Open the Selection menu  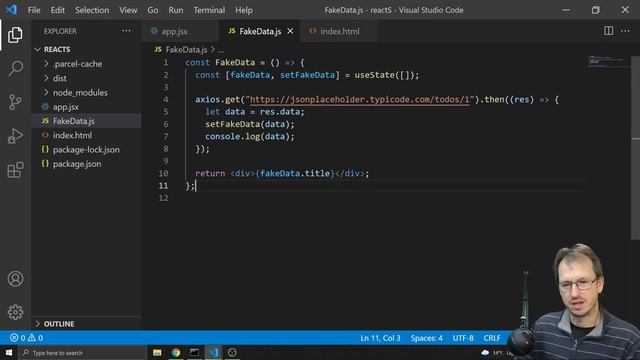[92, 10]
